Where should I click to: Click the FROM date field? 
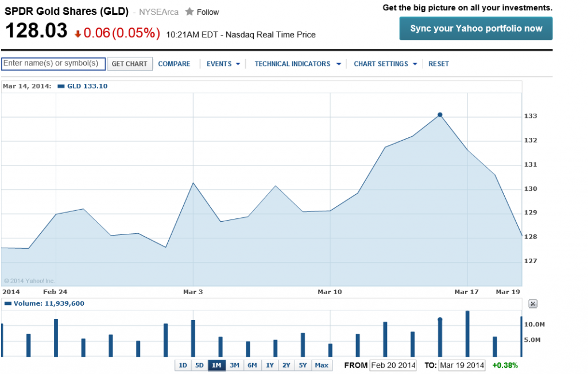[393, 365]
